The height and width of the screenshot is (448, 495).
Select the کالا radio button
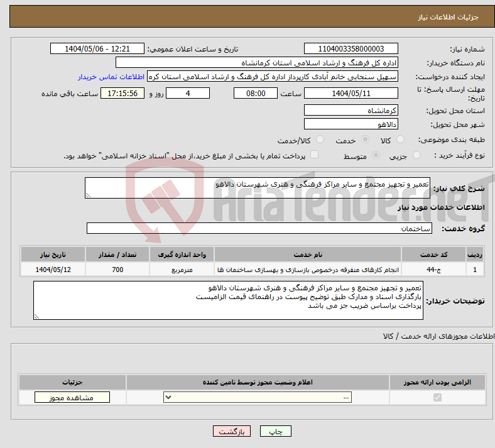tap(400, 139)
